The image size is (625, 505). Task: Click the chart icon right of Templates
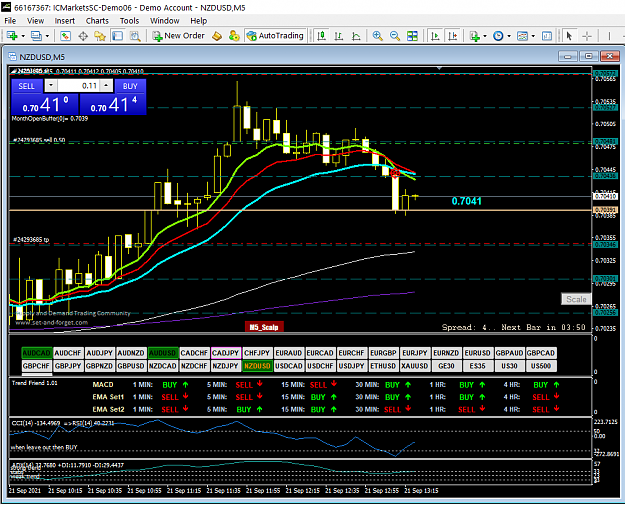pos(547,36)
